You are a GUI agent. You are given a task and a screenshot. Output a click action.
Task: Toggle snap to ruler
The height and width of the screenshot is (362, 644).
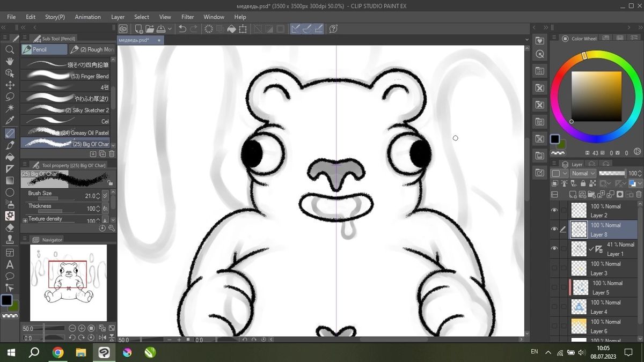(x=296, y=29)
